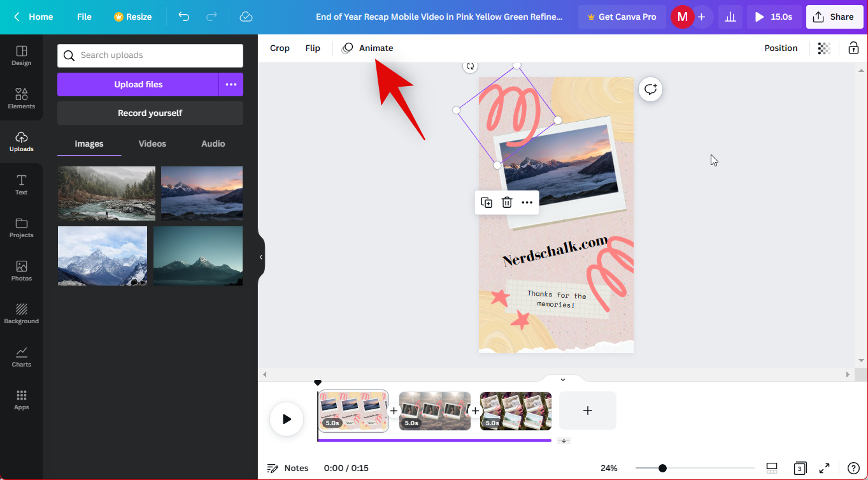Viewport: 868px width, 480px height.
Task: Select the Nerdschalk.com text on canvas
Action: [555, 251]
